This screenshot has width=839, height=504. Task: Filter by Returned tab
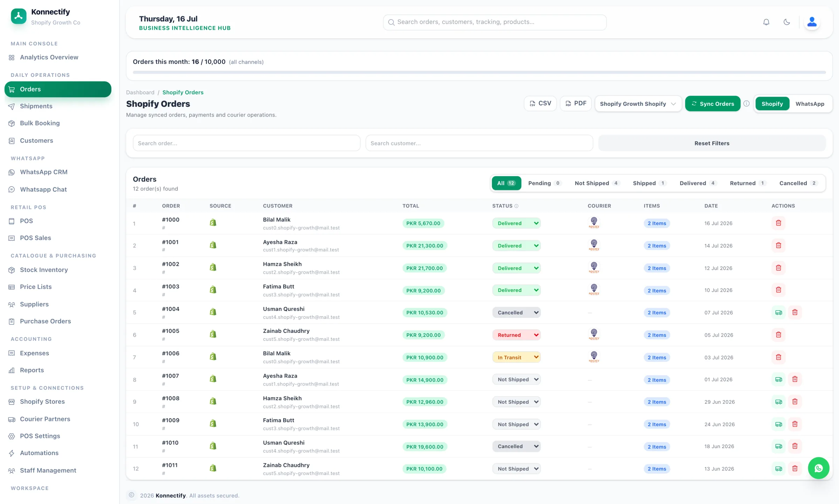point(748,183)
